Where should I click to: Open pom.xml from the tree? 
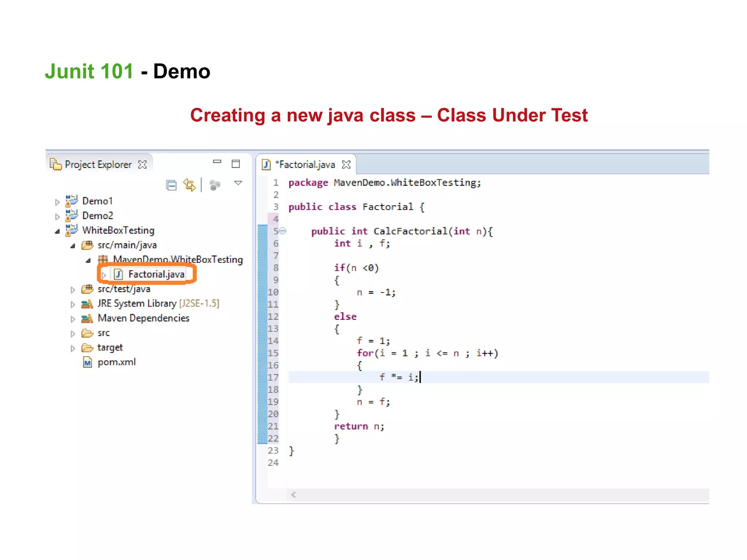tap(117, 362)
